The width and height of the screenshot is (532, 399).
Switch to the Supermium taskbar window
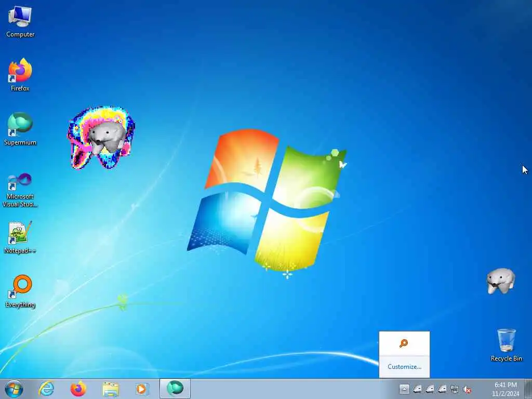[175, 389]
